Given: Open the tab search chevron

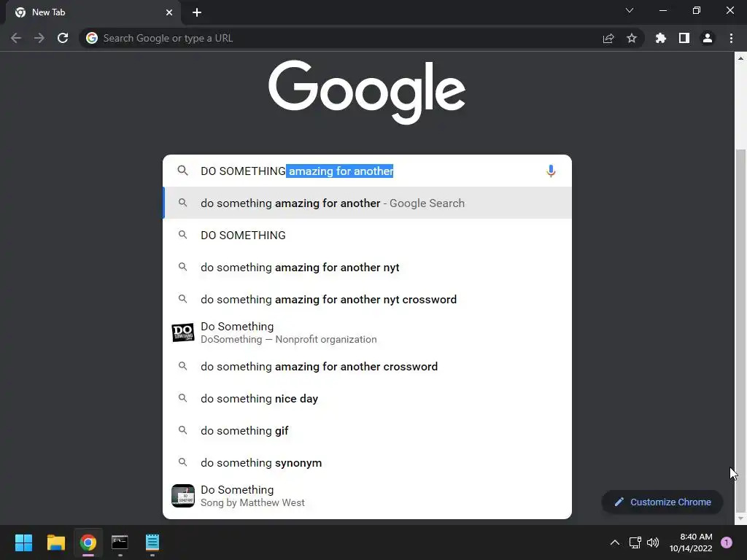Looking at the screenshot, I should point(630,10).
